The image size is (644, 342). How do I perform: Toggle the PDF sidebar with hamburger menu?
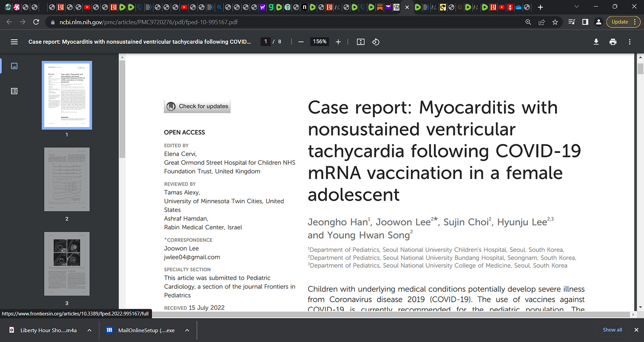(x=14, y=42)
